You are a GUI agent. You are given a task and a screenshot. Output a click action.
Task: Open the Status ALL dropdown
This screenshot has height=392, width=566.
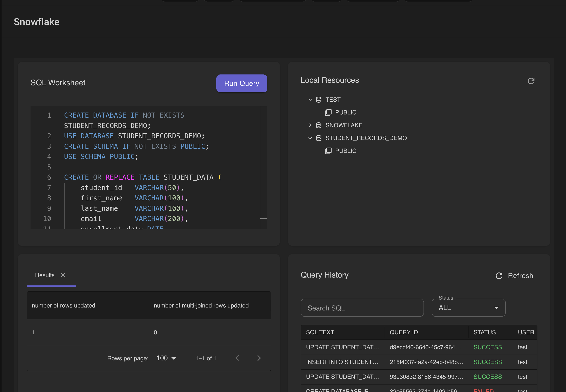pyautogui.click(x=468, y=308)
